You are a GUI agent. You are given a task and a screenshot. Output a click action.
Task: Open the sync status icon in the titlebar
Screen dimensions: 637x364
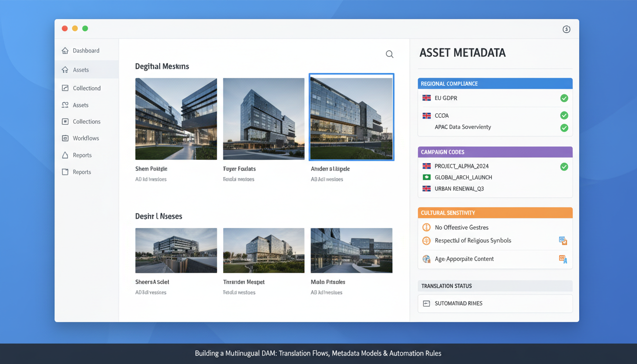point(566,29)
